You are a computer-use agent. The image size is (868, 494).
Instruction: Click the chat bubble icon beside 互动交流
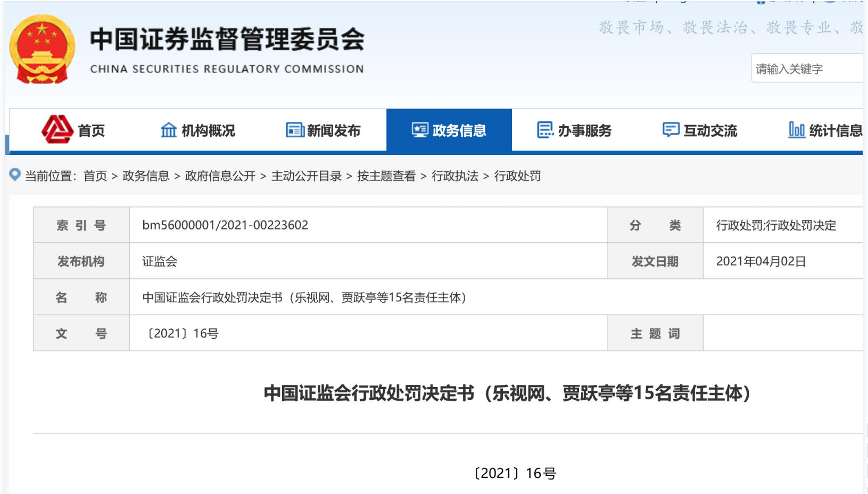coord(671,130)
